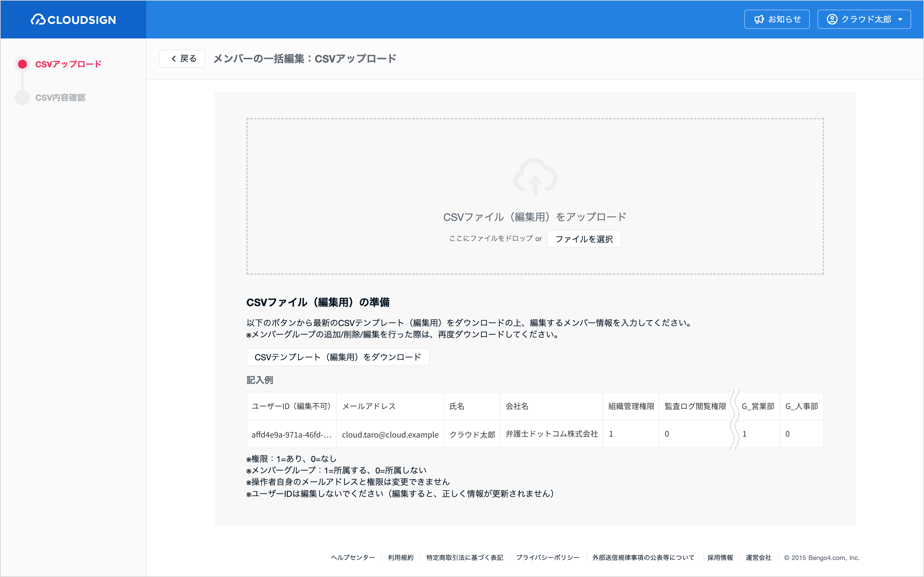Open the ヘルプセンター footer link
This screenshot has height=577, width=924.
click(353, 557)
